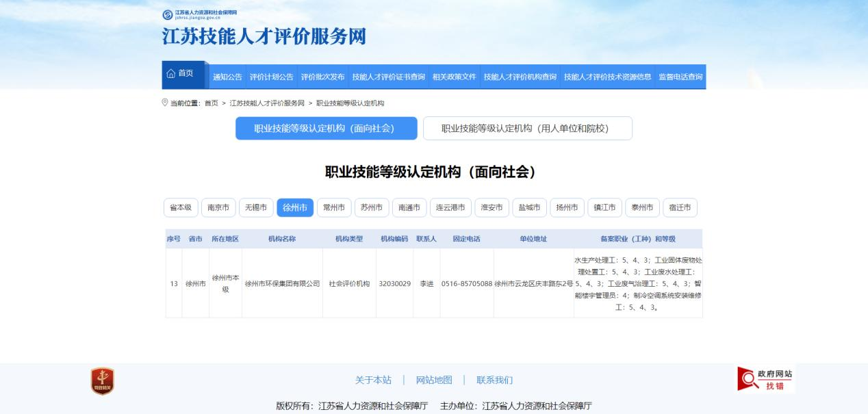This screenshot has height=414, width=868.
Task: Click the 联系我们 footer link
Action: [494, 380]
